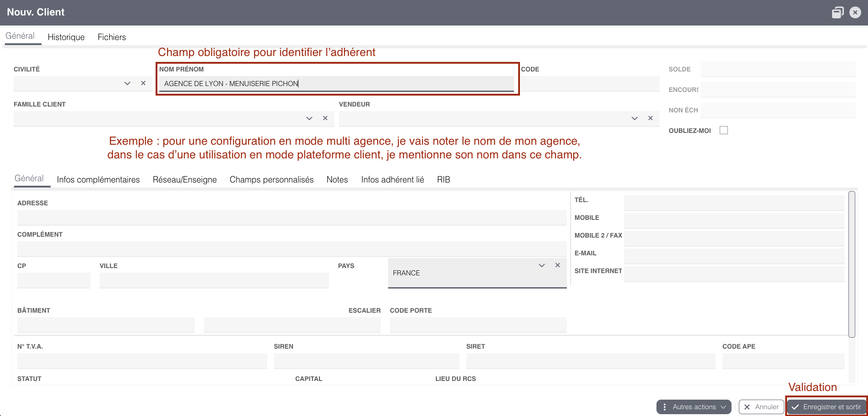Open the Famille Client dropdown
The height and width of the screenshot is (416, 868).
point(309,118)
